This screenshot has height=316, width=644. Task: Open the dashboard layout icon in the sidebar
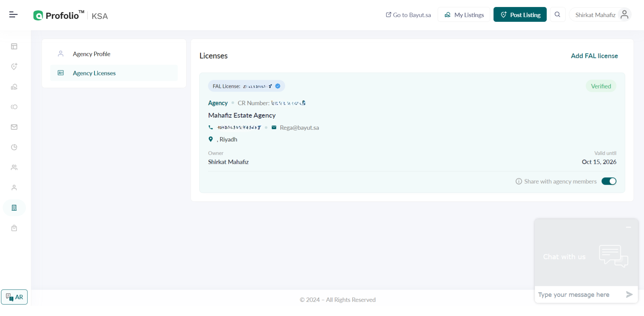coord(14,47)
